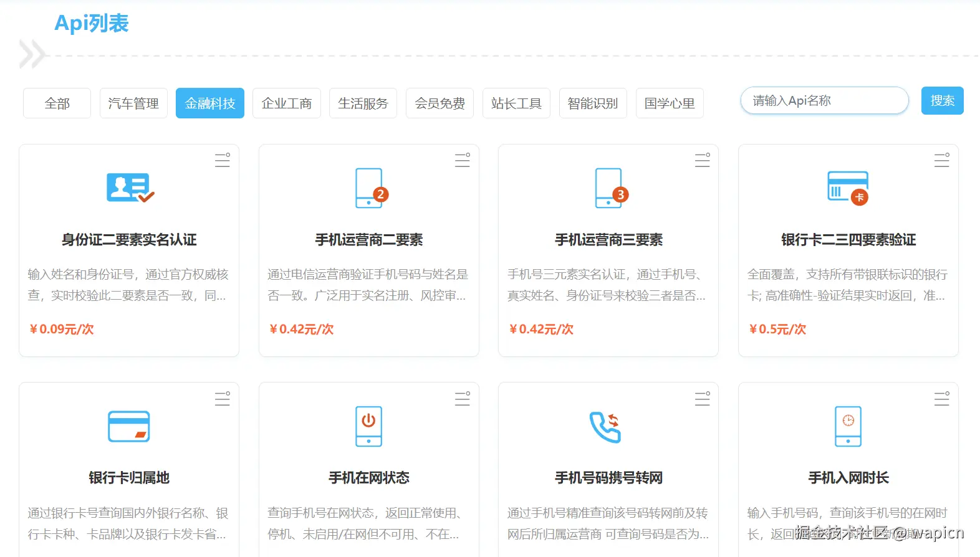
Task: Click description starting 通过电信运营商验证
Action: (x=368, y=285)
